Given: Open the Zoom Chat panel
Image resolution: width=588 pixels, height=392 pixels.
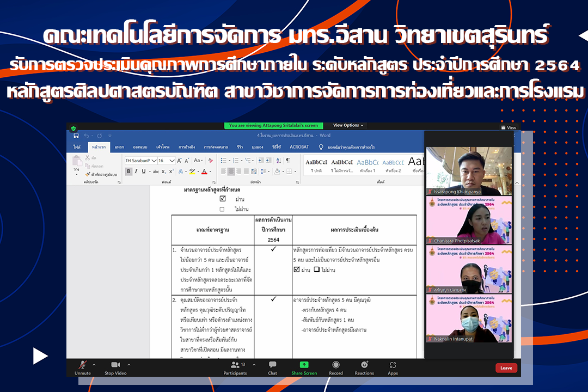Looking at the screenshot, I should point(272,365).
